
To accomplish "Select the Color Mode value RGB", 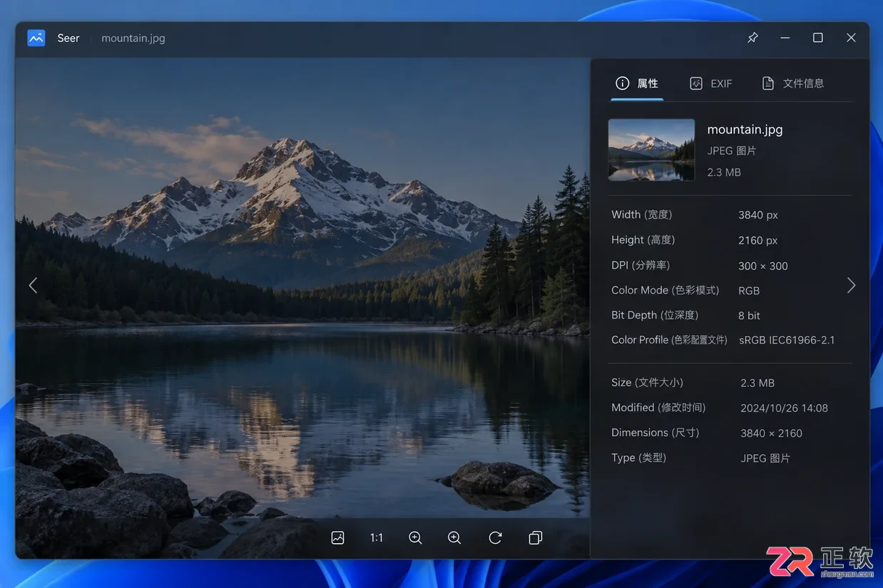I will coord(749,291).
